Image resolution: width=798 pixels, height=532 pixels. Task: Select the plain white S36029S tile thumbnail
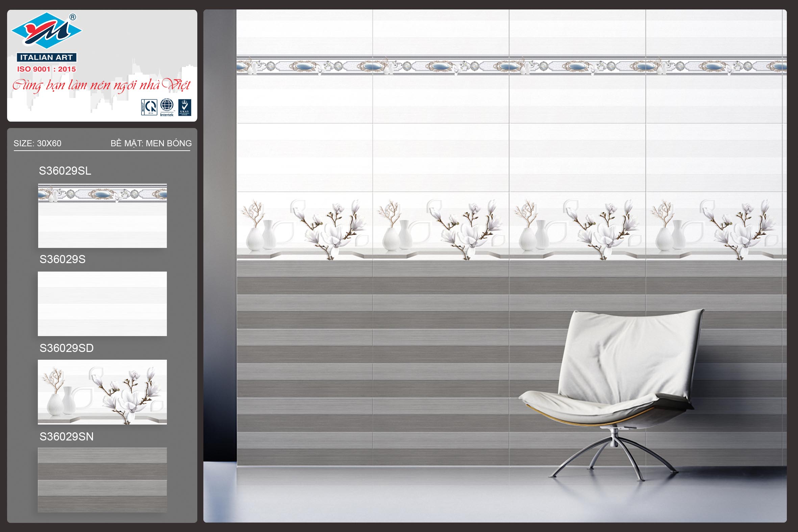click(102, 304)
